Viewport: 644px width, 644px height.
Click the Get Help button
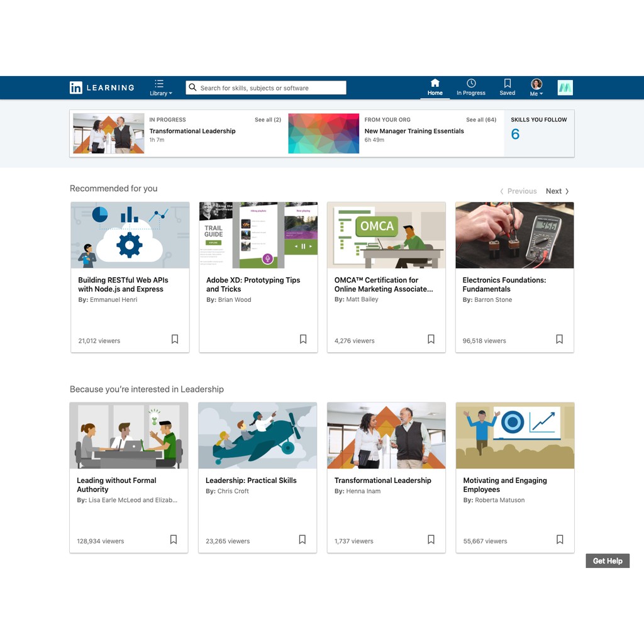(607, 560)
